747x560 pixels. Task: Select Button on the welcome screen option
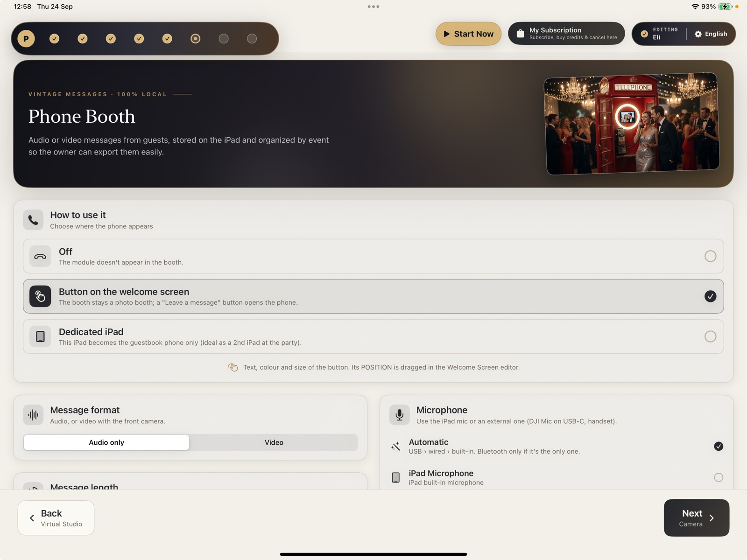pyautogui.click(x=373, y=296)
